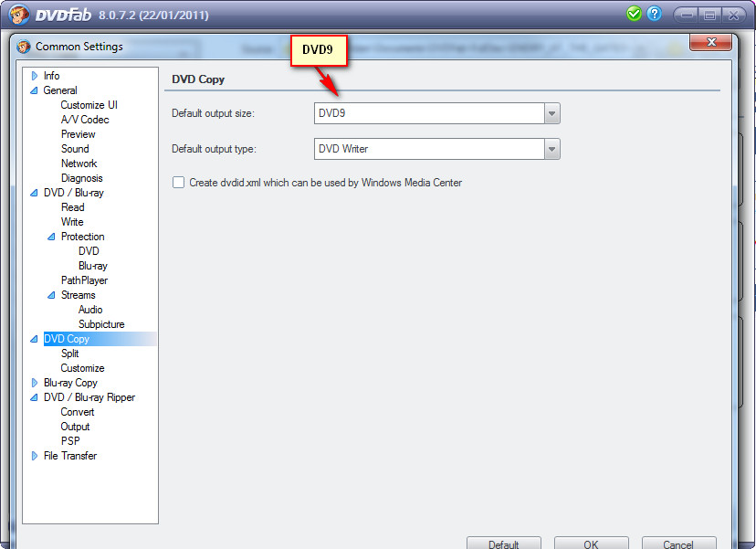Select General in the settings tree

(60, 90)
